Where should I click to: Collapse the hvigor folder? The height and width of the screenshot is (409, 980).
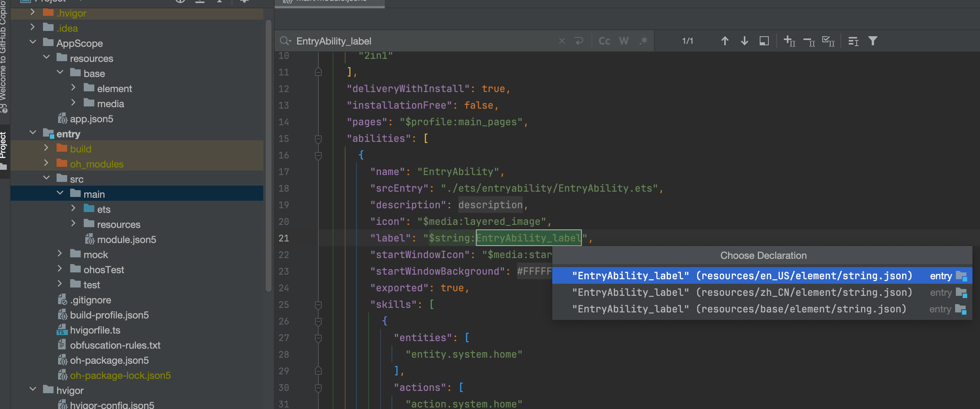pos(33,389)
